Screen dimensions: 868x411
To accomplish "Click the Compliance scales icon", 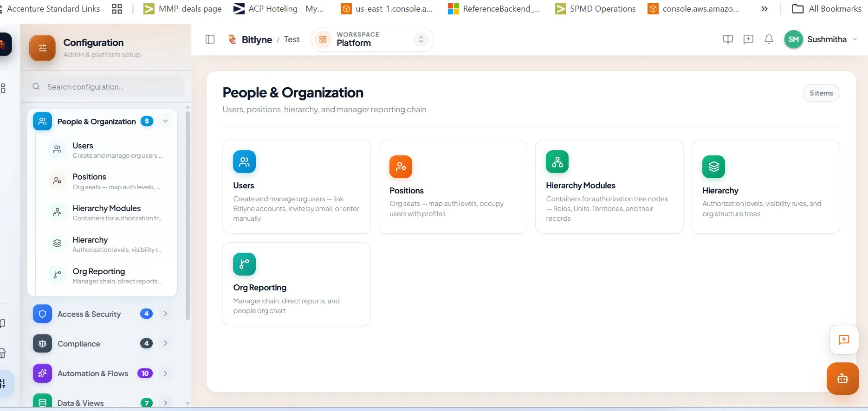I will coord(42,344).
